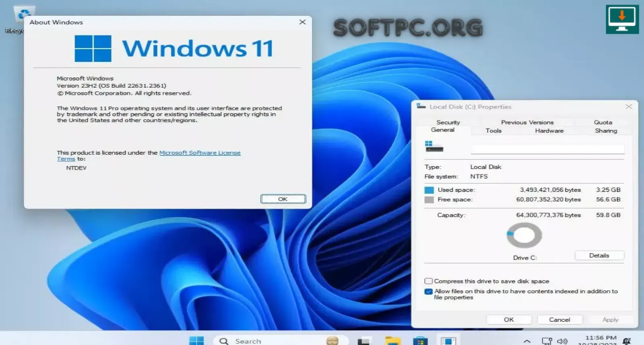Open File Explorer from the taskbar
The height and width of the screenshot is (345, 644).
[392, 341]
